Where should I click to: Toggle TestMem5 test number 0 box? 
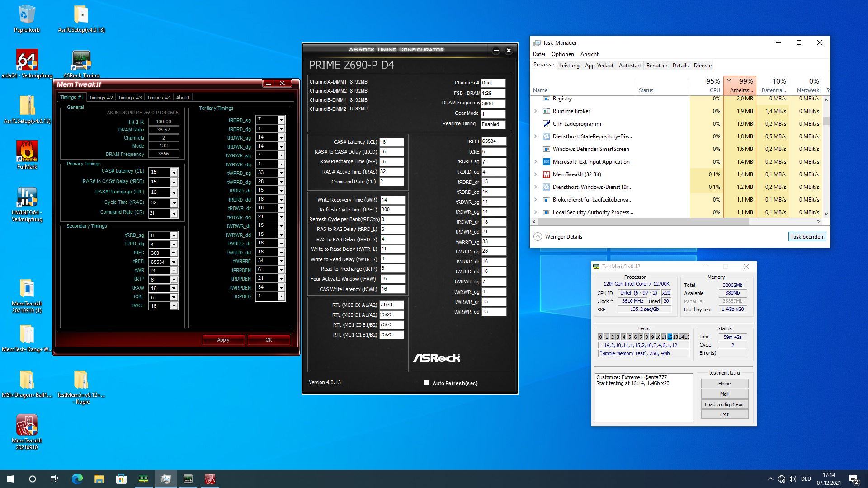(x=600, y=337)
